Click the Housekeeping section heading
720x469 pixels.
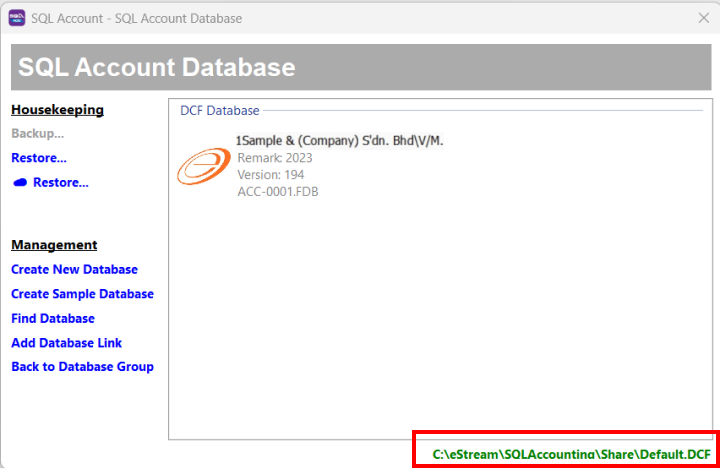pyautogui.click(x=57, y=109)
